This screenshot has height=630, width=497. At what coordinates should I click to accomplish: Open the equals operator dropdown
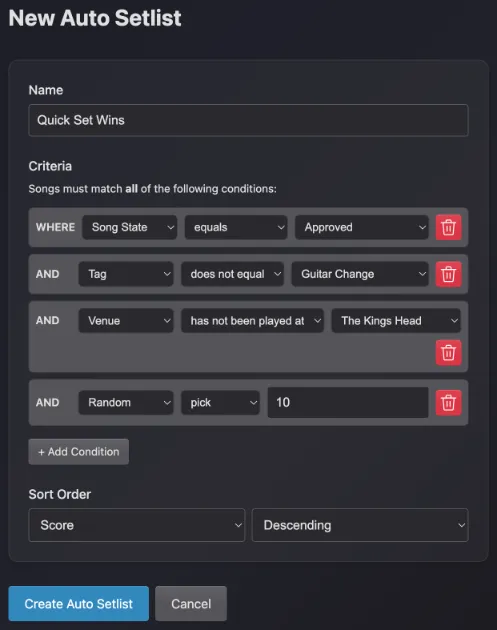pyautogui.click(x=236, y=227)
